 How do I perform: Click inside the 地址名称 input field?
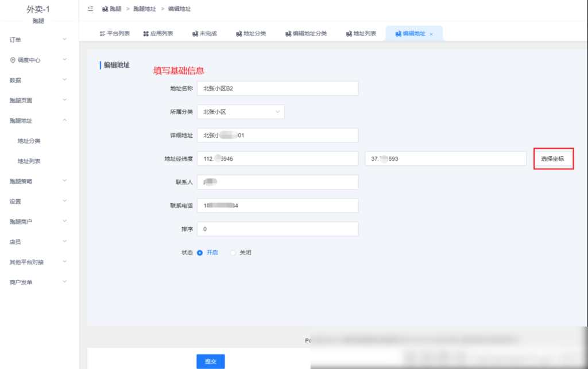[277, 88]
